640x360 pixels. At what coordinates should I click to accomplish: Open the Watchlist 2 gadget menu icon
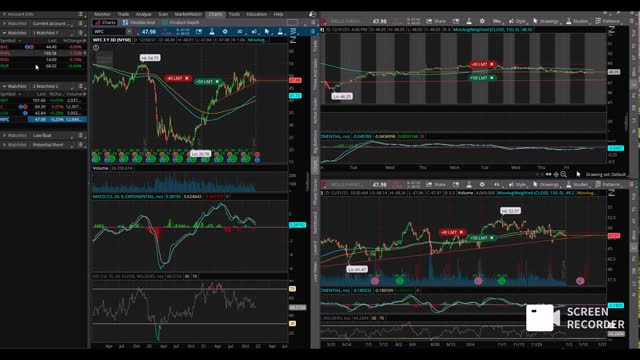(x=80, y=86)
